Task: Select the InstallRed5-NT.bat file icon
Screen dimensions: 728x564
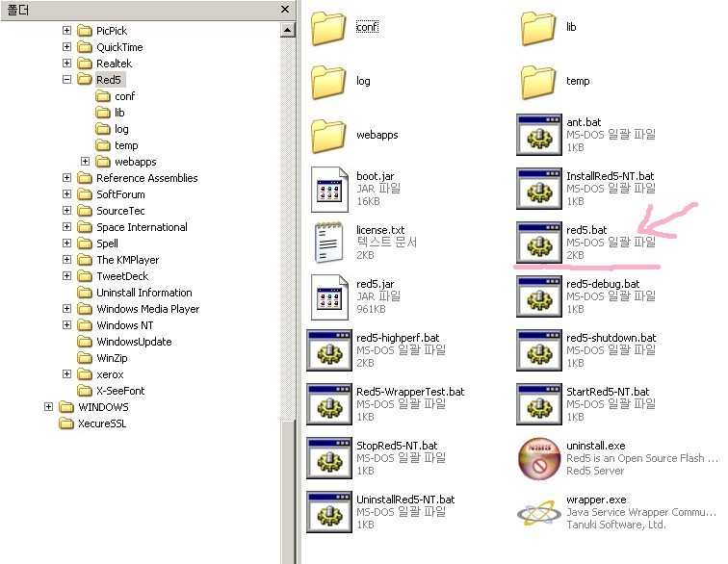Action: click(539, 189)
